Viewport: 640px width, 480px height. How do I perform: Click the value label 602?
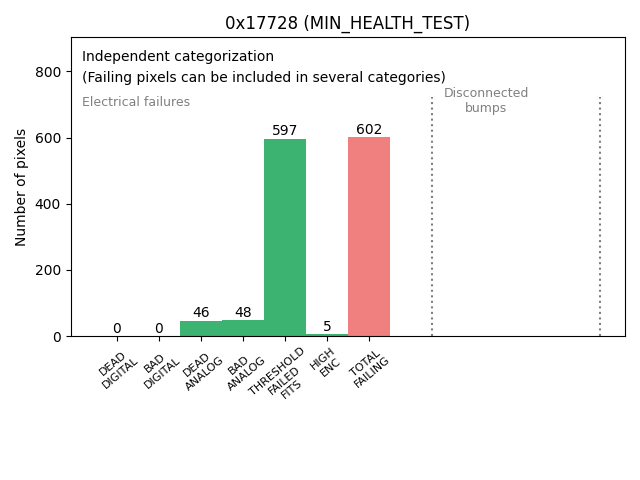[369, 129]
